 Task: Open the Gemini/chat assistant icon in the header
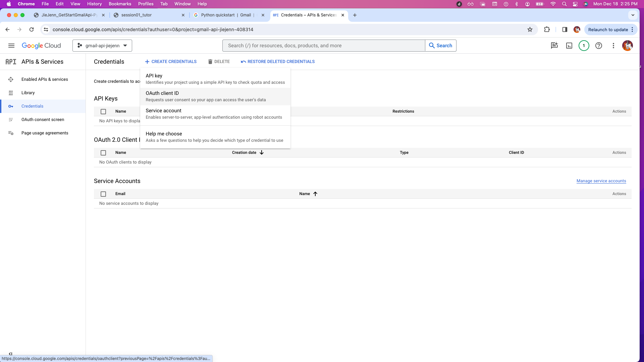pyautogui.click(x=554, y=46)
